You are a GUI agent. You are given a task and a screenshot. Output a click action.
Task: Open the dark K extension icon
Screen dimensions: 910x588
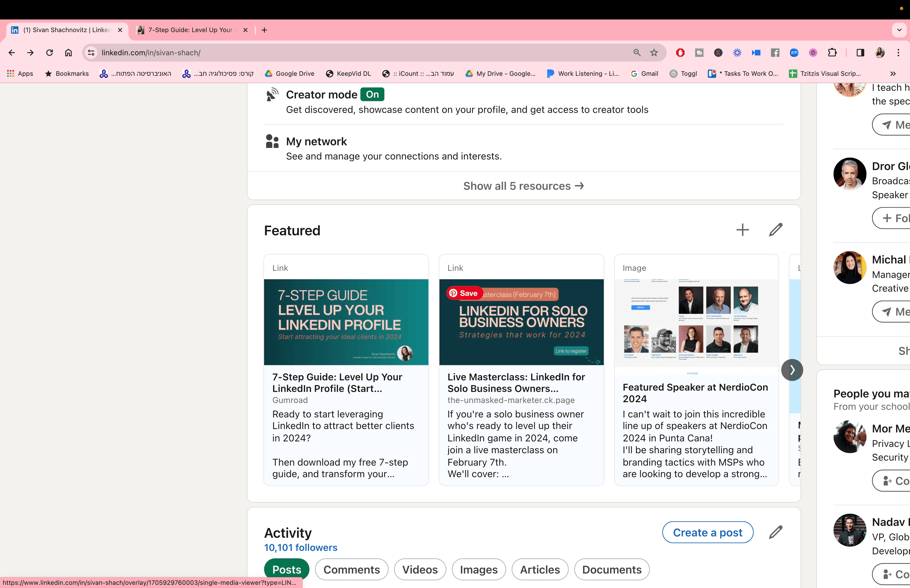[718, 53]
